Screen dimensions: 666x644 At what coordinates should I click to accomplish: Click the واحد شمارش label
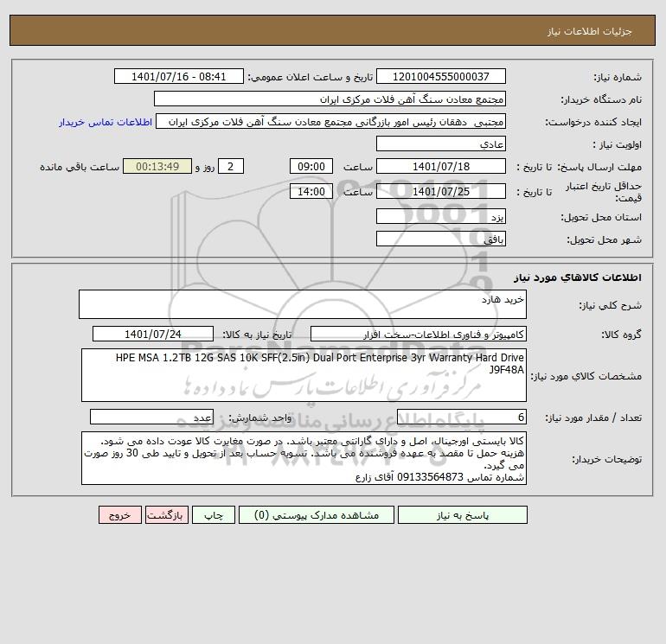tap(260, 418)
